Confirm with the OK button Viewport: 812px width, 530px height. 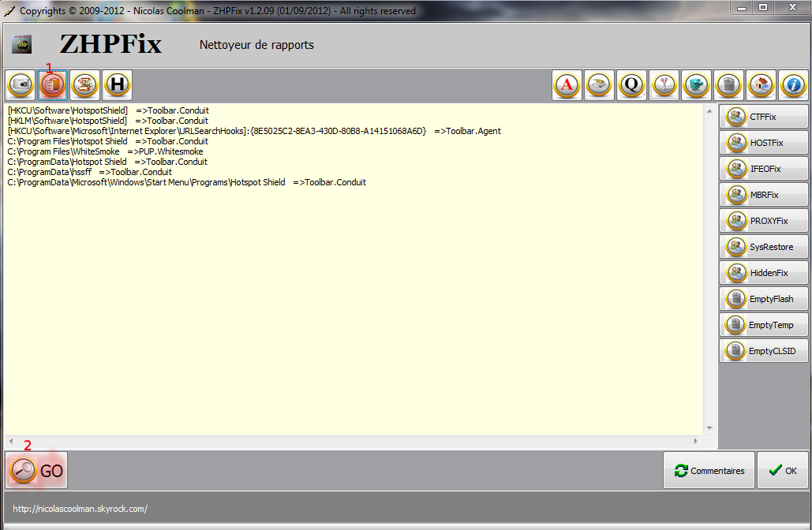click(783, 471)
